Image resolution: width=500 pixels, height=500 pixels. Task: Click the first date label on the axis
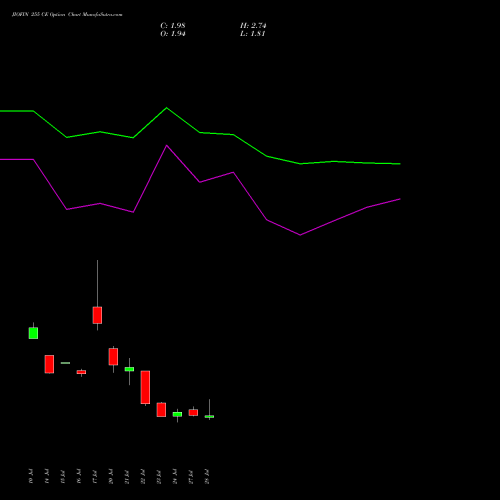[31, 476]
